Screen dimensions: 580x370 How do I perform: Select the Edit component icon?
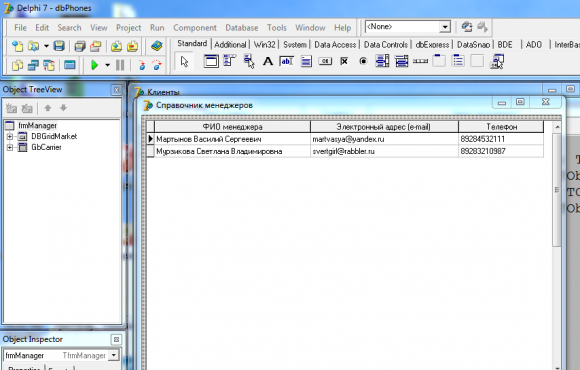click(x=287, y=61)
